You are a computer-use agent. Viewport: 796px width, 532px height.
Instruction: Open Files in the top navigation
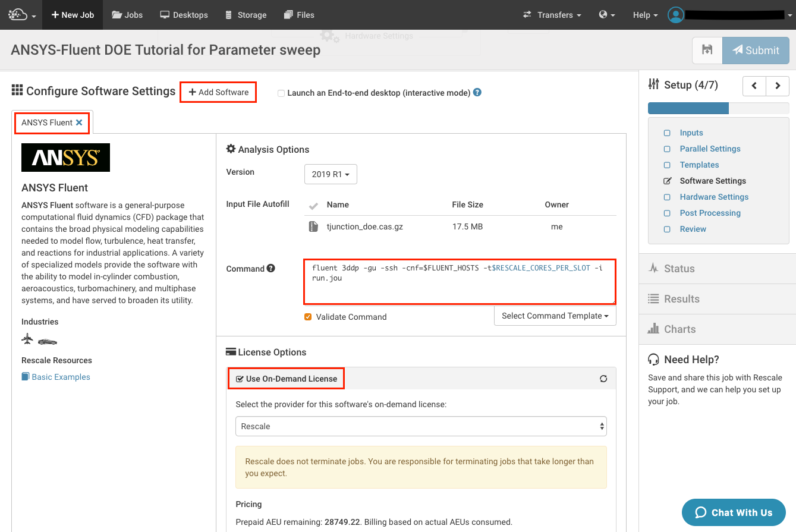(299, 15)
